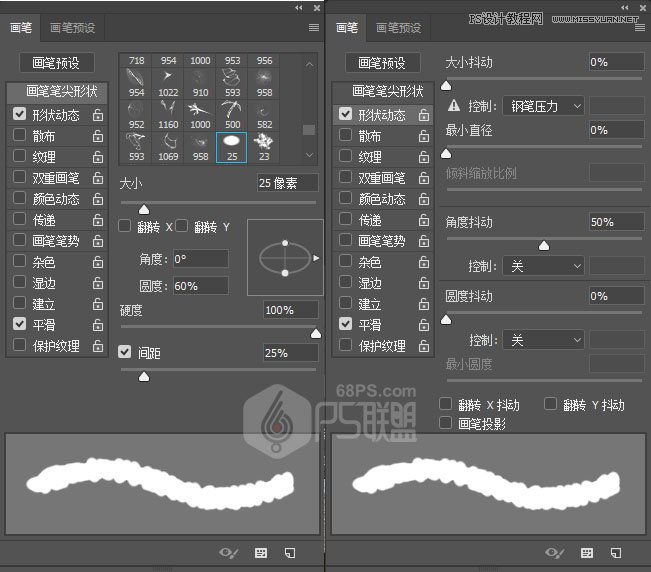Select brush tip thumbnail labeled 1069

tap(168, 147)
